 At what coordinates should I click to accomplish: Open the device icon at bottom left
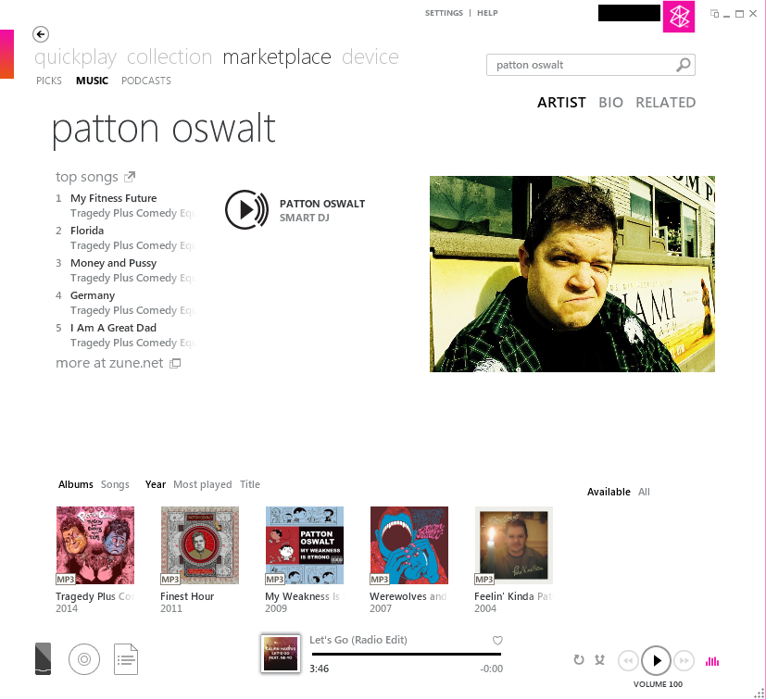click(x=43, y=659)
